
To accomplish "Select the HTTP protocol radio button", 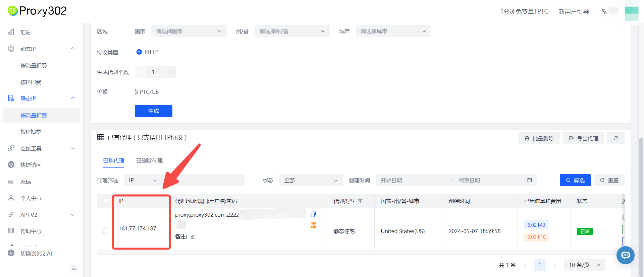I will tap(139, 52).
